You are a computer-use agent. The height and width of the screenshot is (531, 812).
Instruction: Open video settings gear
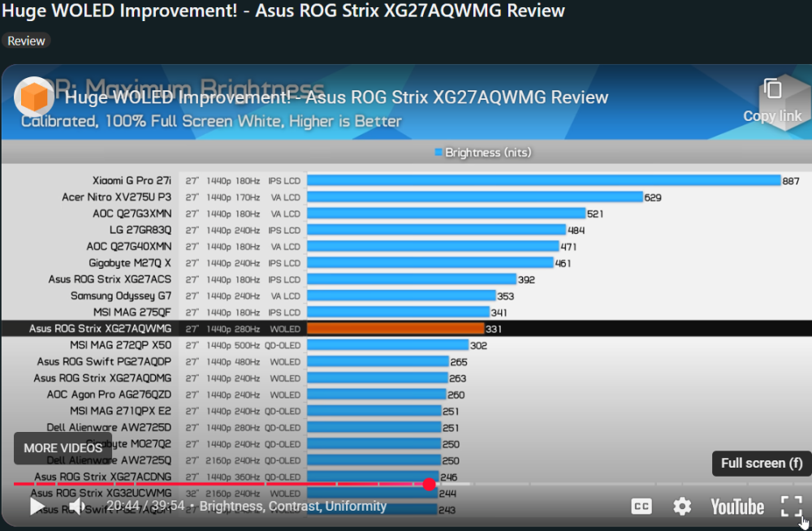[x=682, y=506]
